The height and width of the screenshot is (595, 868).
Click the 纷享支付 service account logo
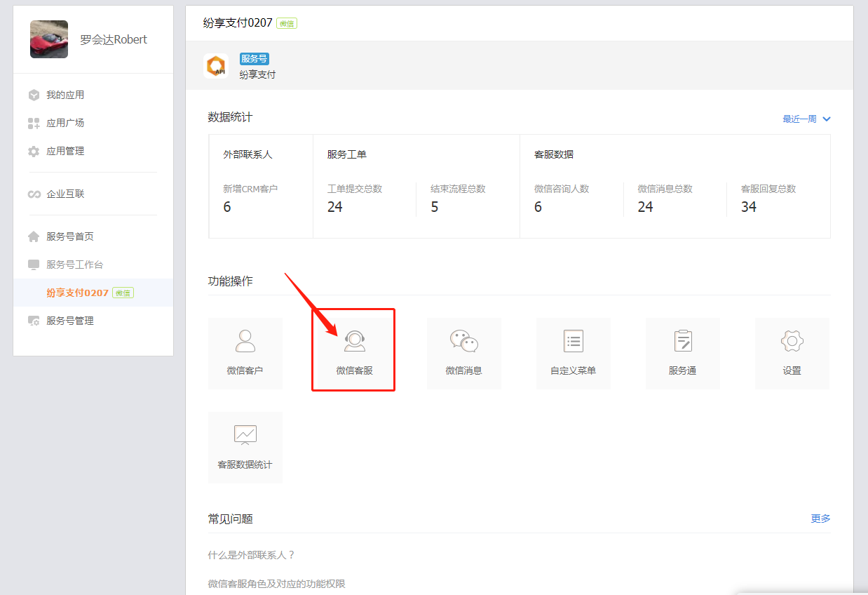click(216, 66)
